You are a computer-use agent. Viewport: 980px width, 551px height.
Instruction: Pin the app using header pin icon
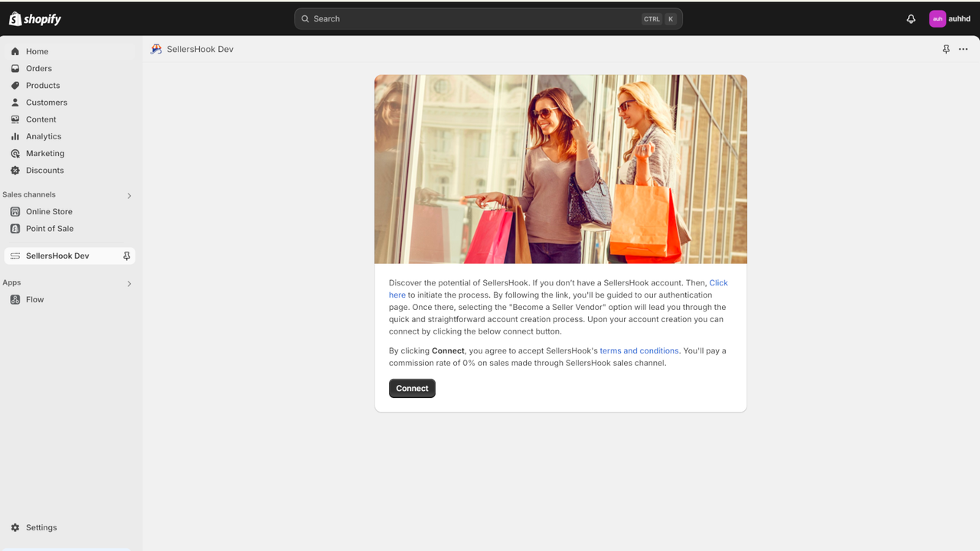(946, 49)
